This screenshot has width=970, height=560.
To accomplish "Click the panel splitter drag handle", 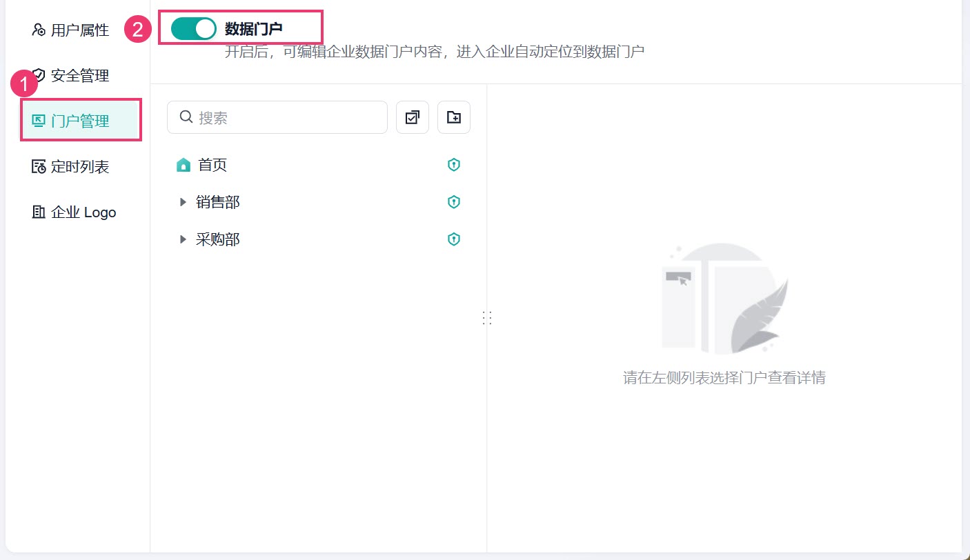I will (x=487, y=317).
